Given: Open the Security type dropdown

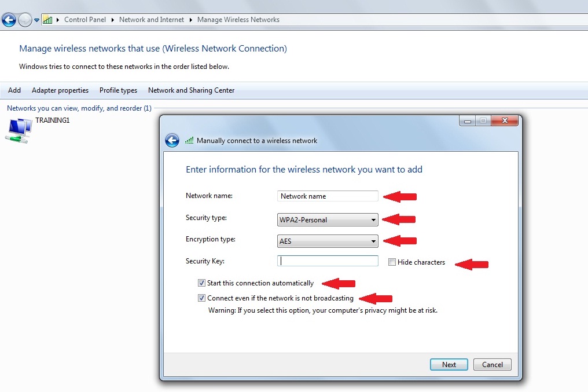Looking at the screenshot, I should (328, 220).
